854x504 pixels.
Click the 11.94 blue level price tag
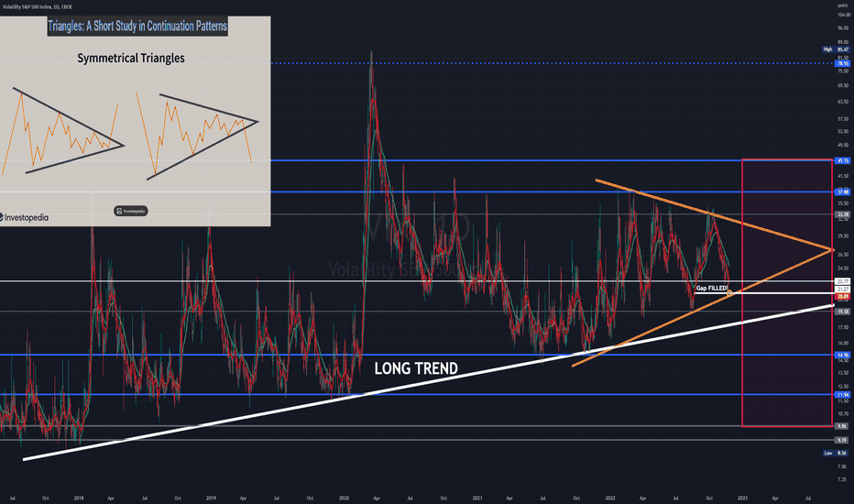[x=843, y=394]
